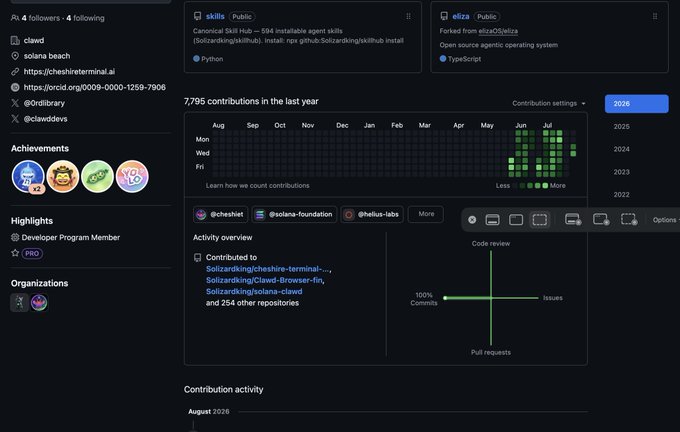
Task: Click the August 2026 activity heading
Action: 209,412
